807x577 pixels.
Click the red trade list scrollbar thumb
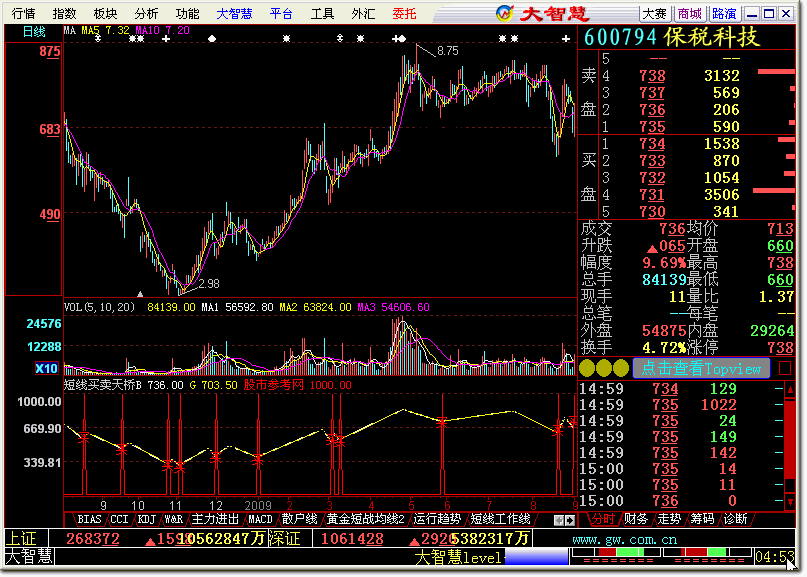(x=790, y=440)
